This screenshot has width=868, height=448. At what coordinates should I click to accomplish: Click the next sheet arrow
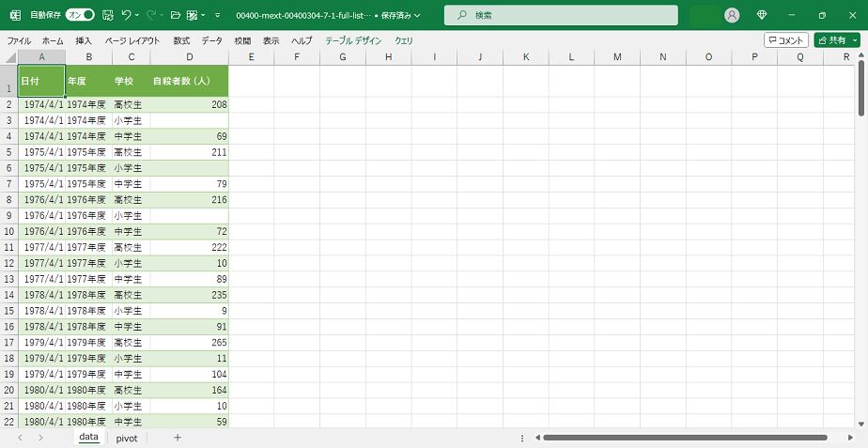tap(41, 438)
